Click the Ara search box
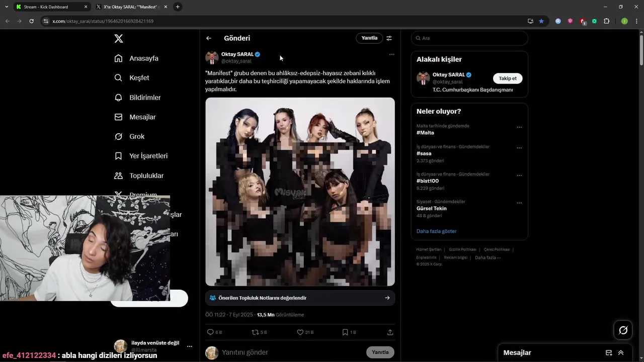 coord(469,38)
